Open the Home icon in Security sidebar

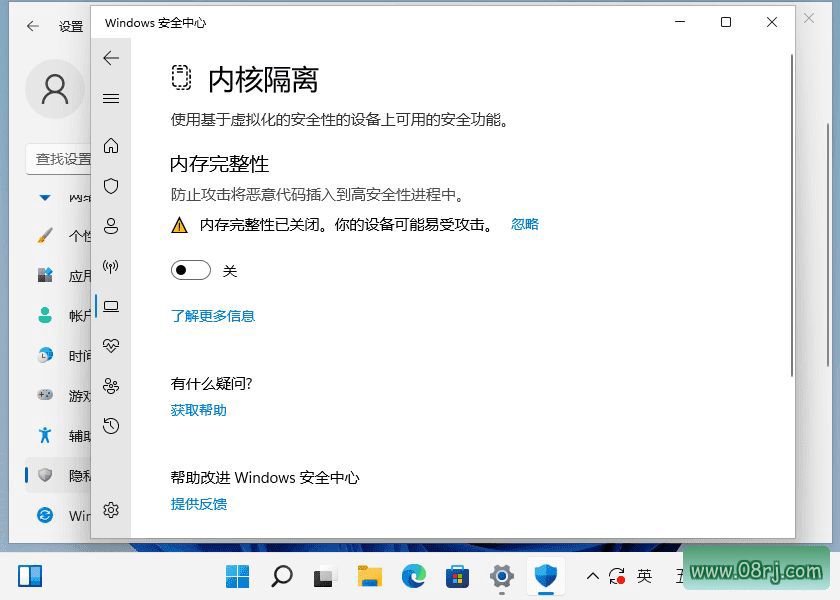tap(111, 146)
